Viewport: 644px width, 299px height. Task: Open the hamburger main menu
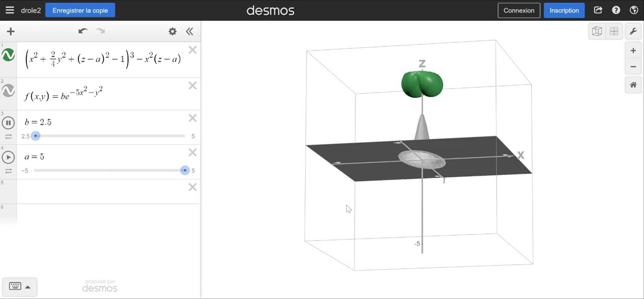coord(10,10)
